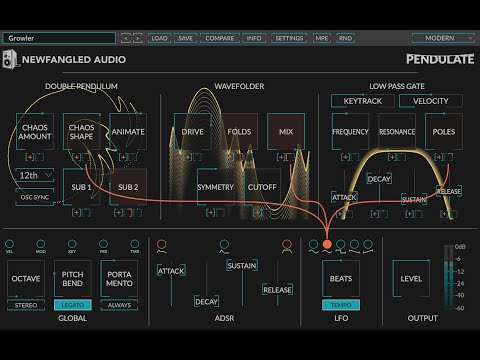
Task: Click the ADSR SUSTAIN slider handle
Action: coord(242,266)
